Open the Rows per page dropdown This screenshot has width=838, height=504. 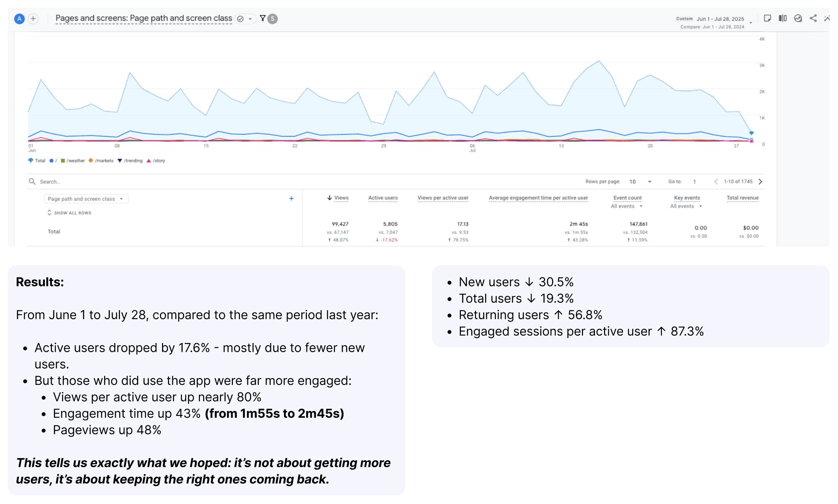pos(640,181)
